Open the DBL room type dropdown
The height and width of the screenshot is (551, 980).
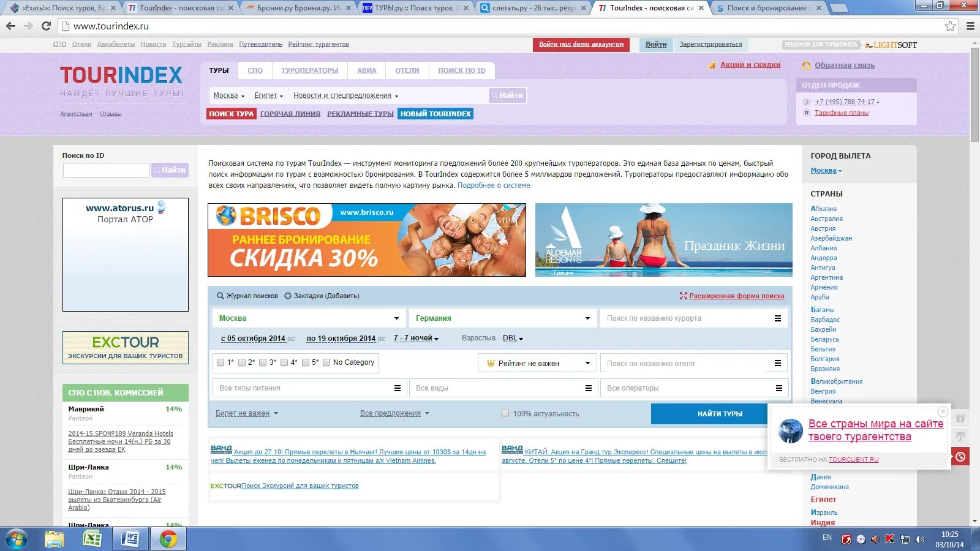pos(513,339)
